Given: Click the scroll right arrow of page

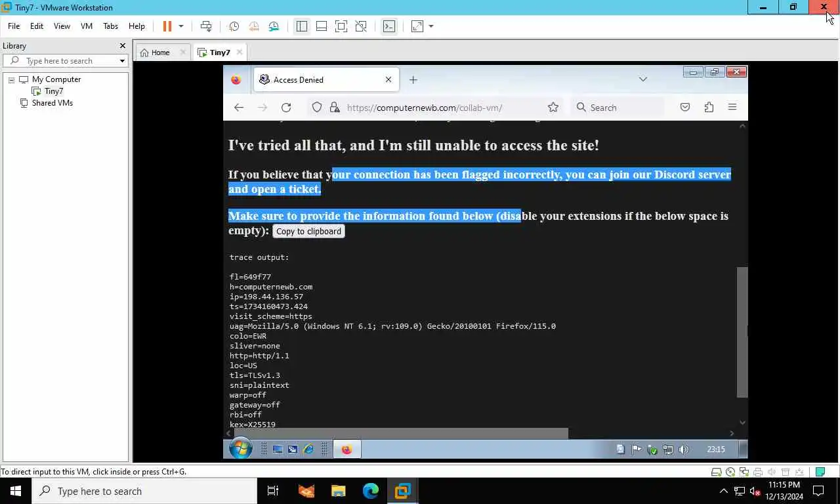Looking at the screenshot, I should click(x=732, y=433).
